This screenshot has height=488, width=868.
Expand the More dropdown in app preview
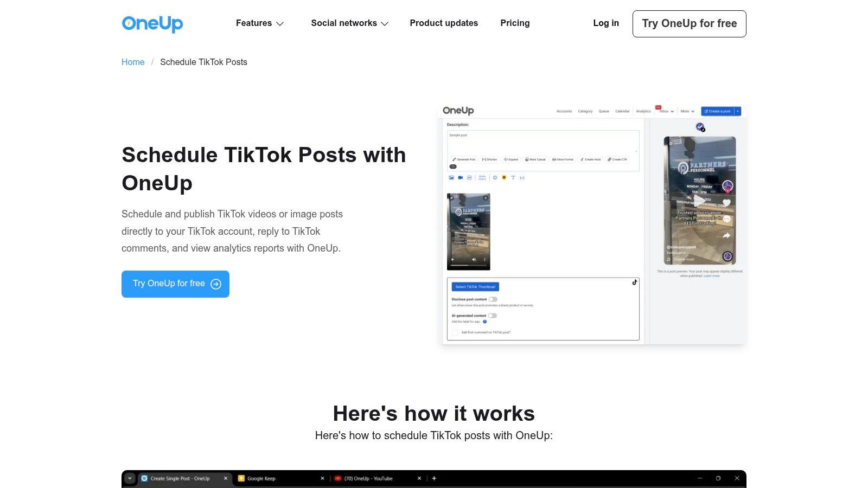coord(687,111)
